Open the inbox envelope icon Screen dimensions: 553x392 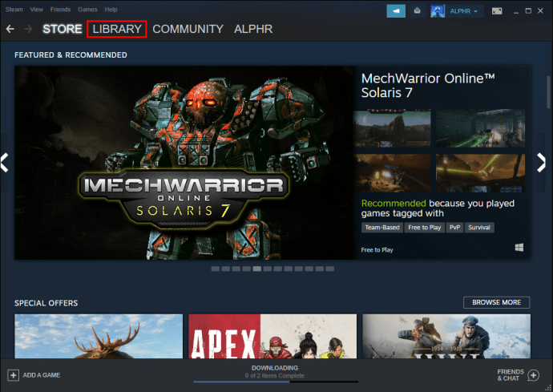[x=418, y=11]
